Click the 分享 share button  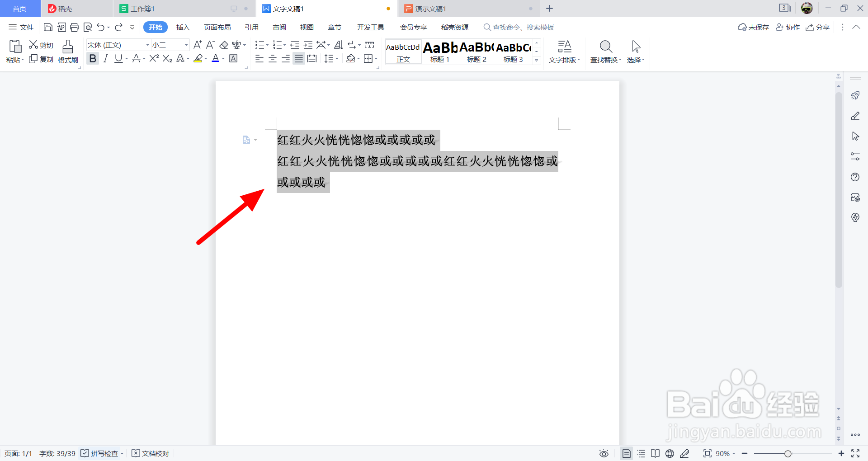818,27
